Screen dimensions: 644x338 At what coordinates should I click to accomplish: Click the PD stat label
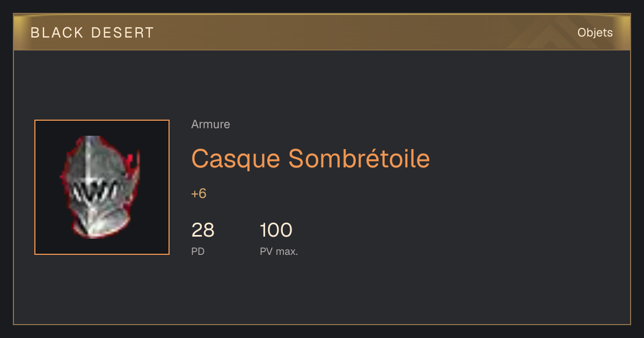[197, 251]
